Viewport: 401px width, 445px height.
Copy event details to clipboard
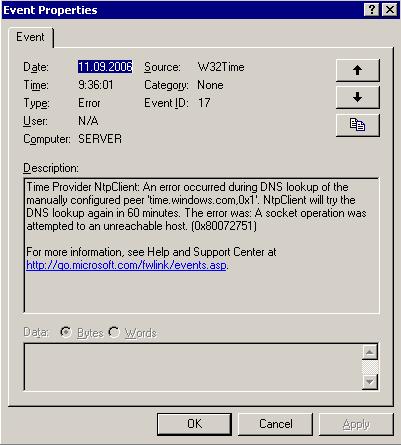(358, 125)
